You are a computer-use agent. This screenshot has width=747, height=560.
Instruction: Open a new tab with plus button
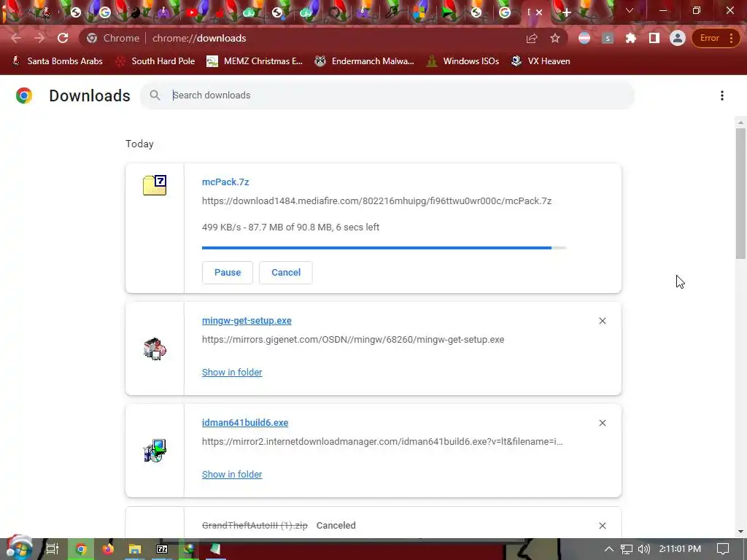coord(566,12)
